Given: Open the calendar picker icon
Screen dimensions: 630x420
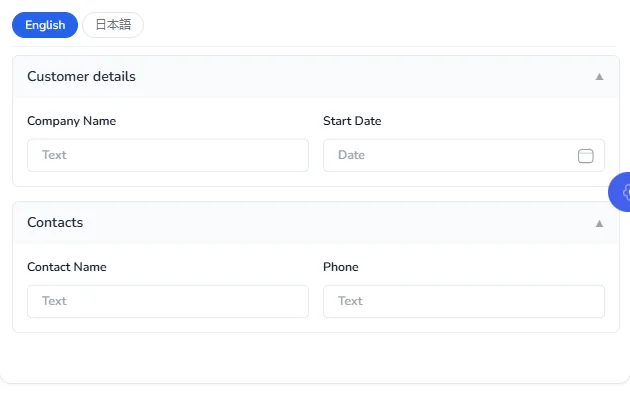Looking at the screenshot, I should pyautogui.click(x=585, y=156).
